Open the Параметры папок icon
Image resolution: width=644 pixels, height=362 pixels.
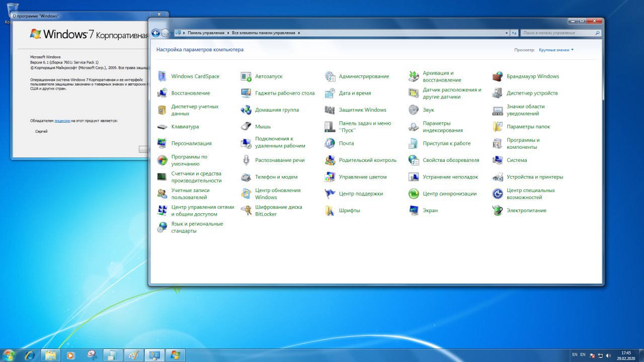tap(498, 127)
